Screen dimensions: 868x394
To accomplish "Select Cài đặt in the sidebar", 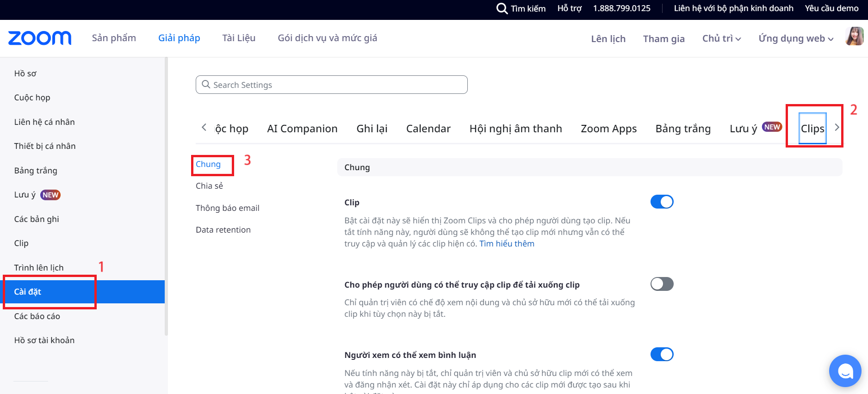I will pos(28,292).
